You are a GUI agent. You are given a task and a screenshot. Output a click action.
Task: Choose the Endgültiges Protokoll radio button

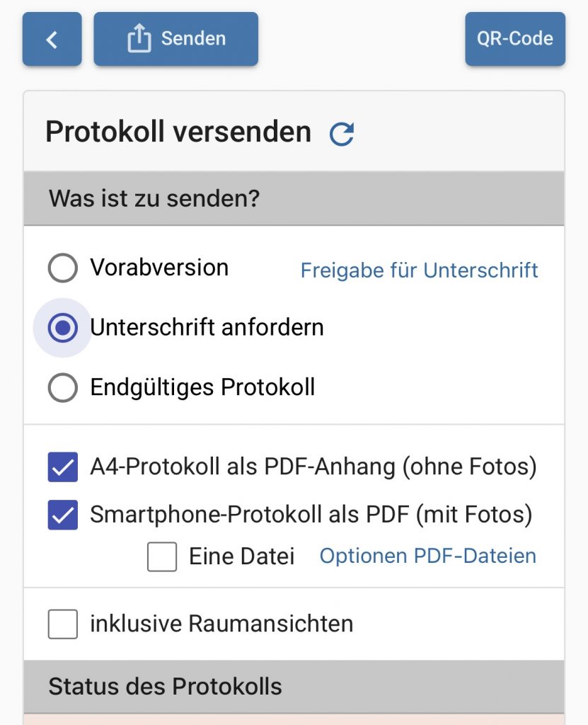63,388
